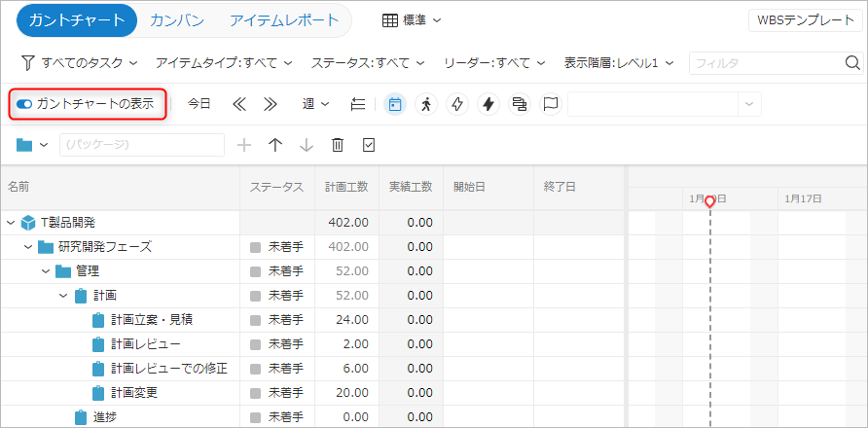Open the 表示階層:レベル1 dropdown
Image resolution: width=868 pixels, height=428 pixels.
(619, 63)
